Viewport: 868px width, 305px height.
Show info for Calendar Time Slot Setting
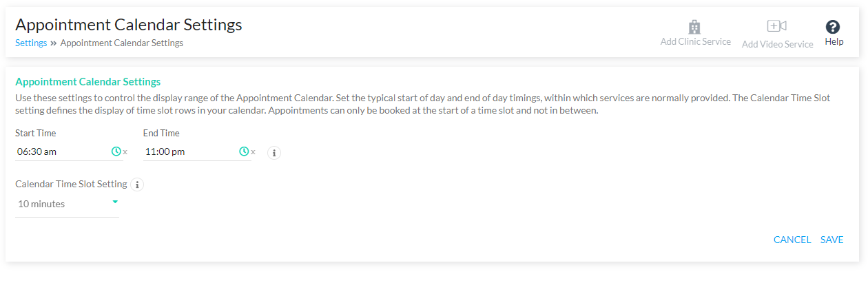(137, 185)
